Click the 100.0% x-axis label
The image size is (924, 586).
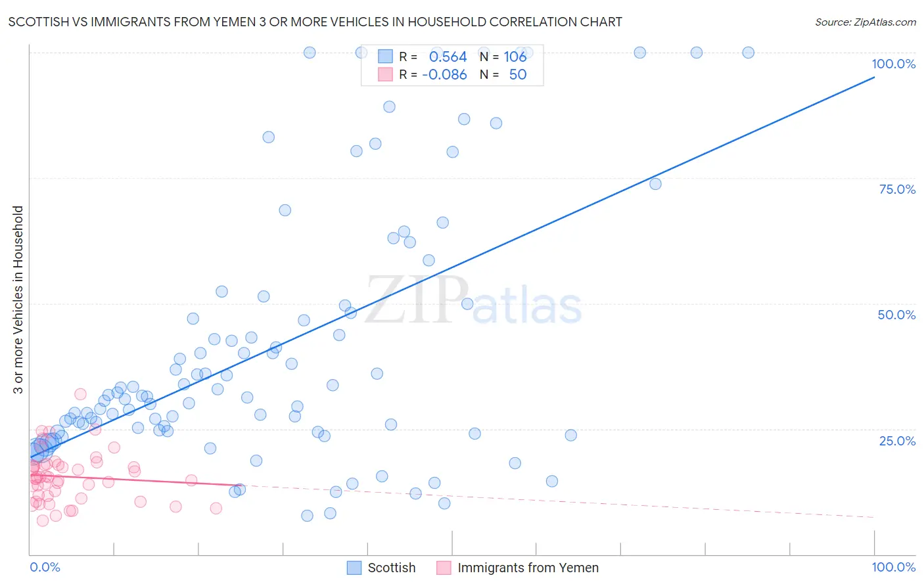point(894,567)
